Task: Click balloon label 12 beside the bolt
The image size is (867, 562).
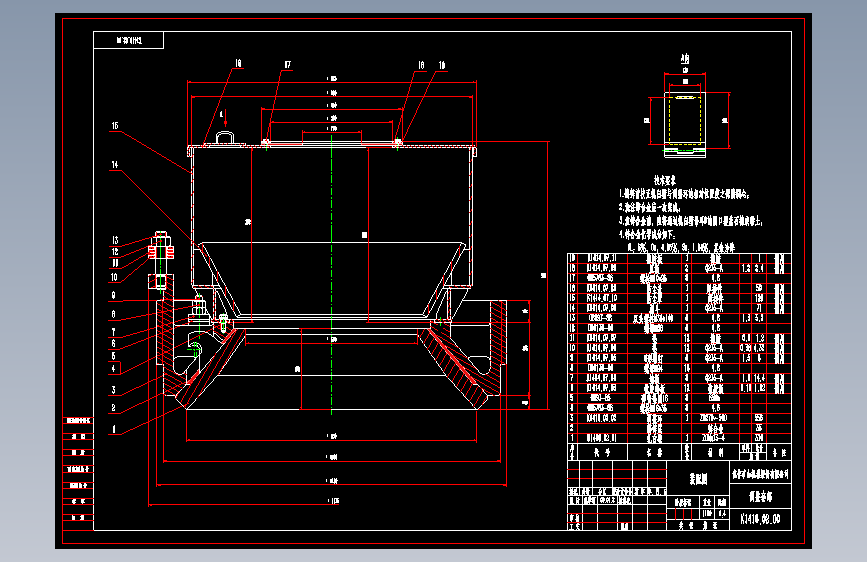Action: pos(115,252)
